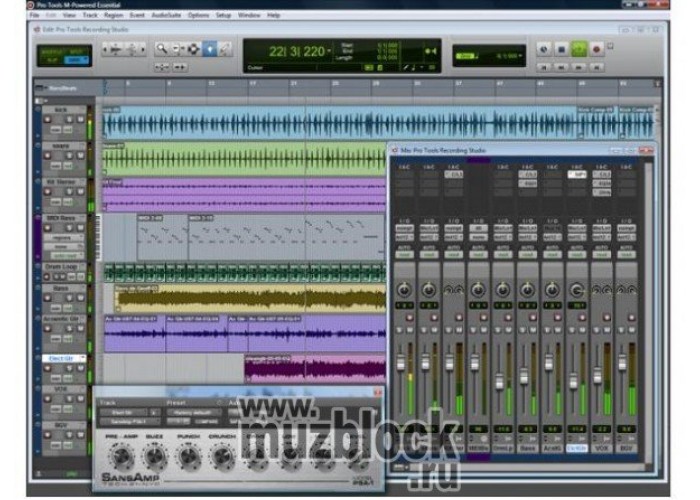Select the Pencil tool
Viewport: 700px width, 500px height.
coord(225,49)
